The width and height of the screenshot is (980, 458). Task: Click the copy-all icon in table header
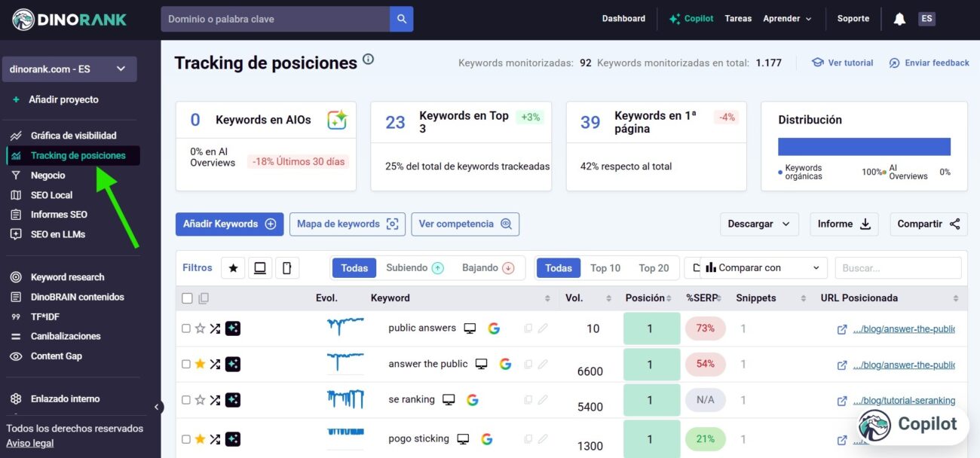pos(204,298)
